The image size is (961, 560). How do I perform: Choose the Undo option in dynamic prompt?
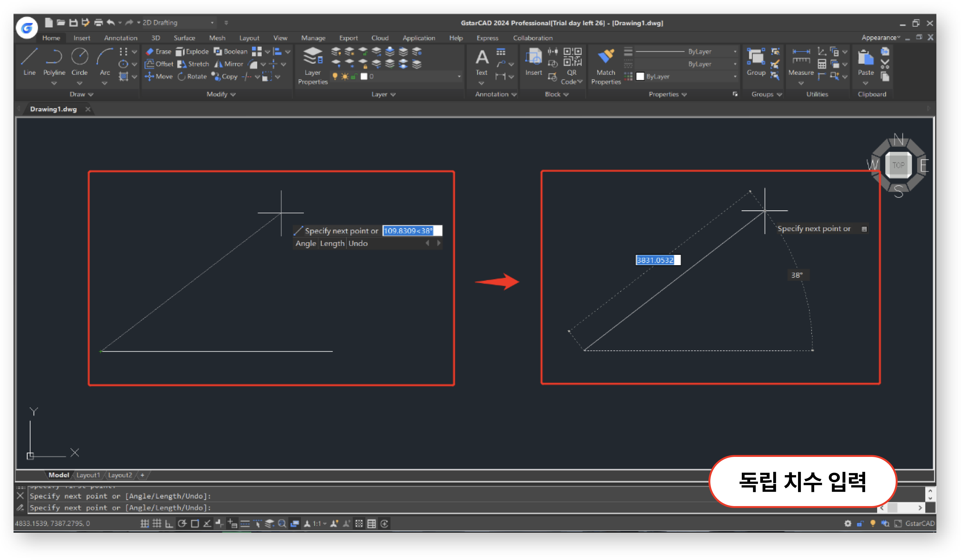pos(358,243)
